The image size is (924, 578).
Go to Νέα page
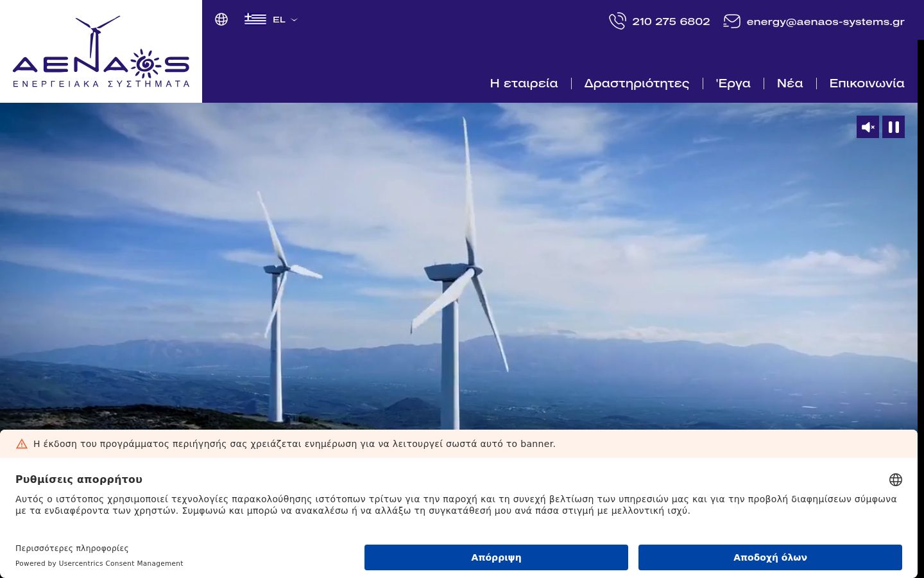pyautogui.click(x=790, y=83)
